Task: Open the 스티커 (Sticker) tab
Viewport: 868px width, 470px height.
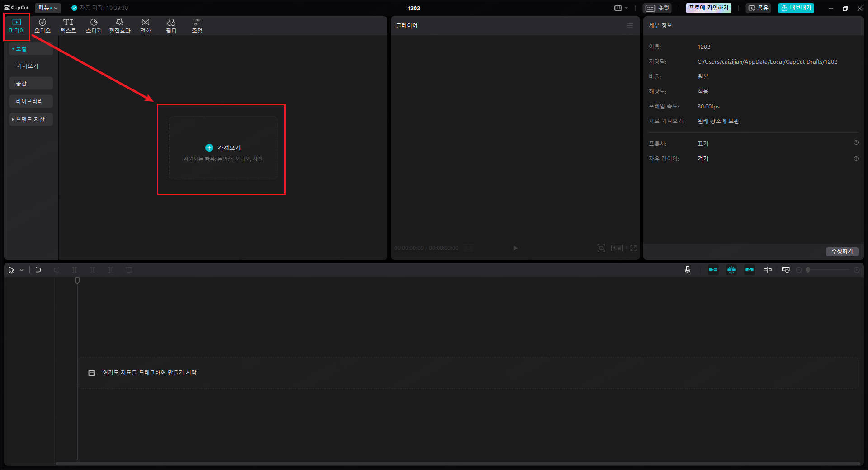Action: [x=94, y=26]
